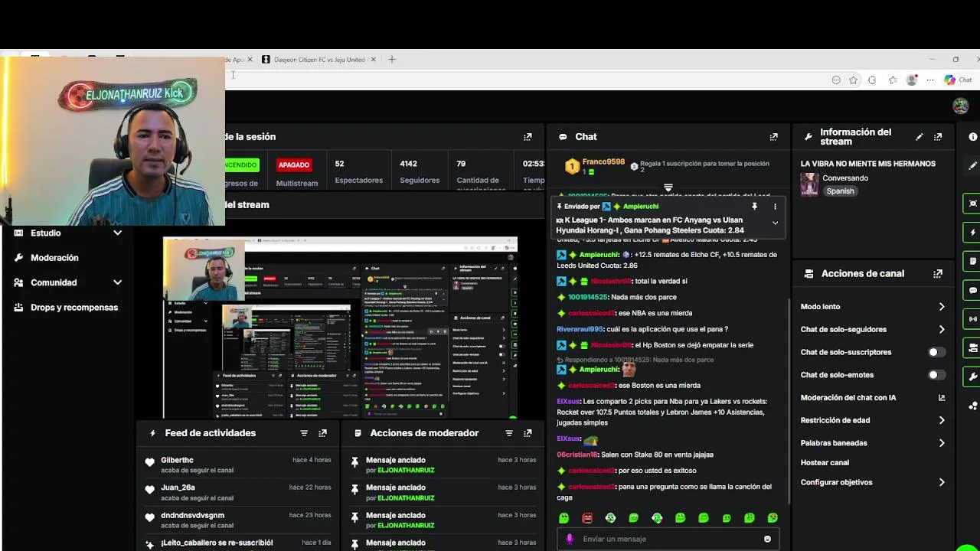Viewport: 980px width, 551px height.
Task: Expand Modo lento settings
Action: pyautogui.click(x=942, y=307)
